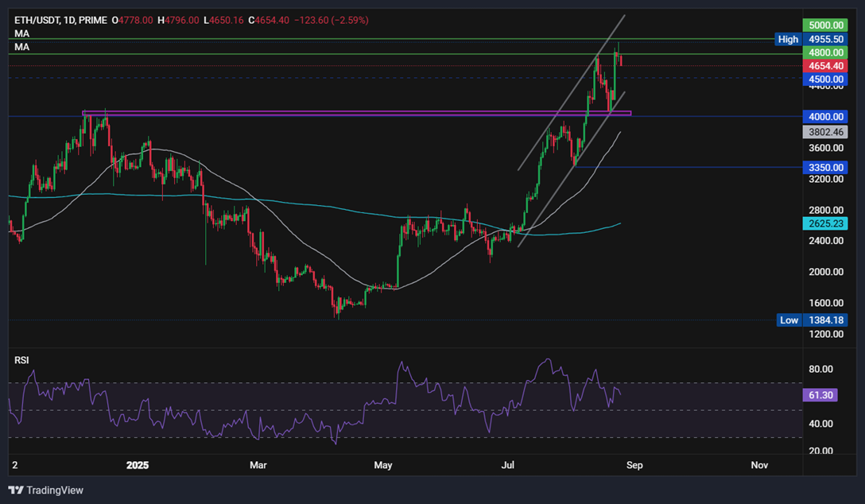Image resolution: width=865 pixels, height=504 pixels.
Task: Click the 3600.00 price axis tick
Action: tap(826, 148)
